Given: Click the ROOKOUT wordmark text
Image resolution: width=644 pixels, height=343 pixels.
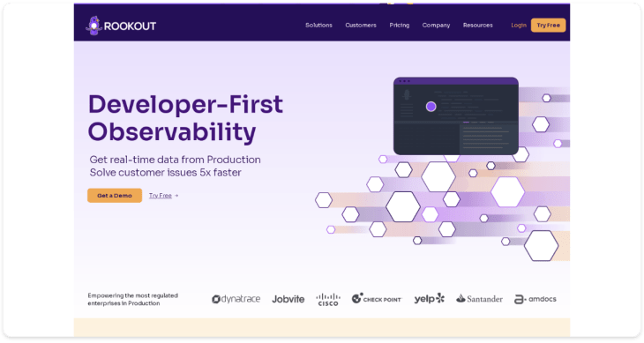Looking at the screenshot, I should (130, 26).
